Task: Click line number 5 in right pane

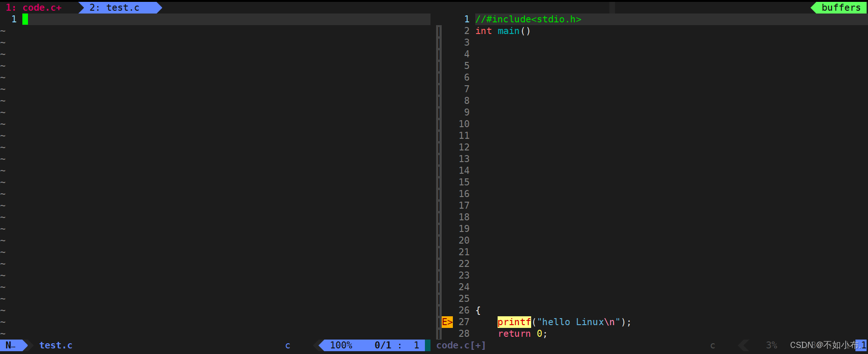Action: pos(467,66)
